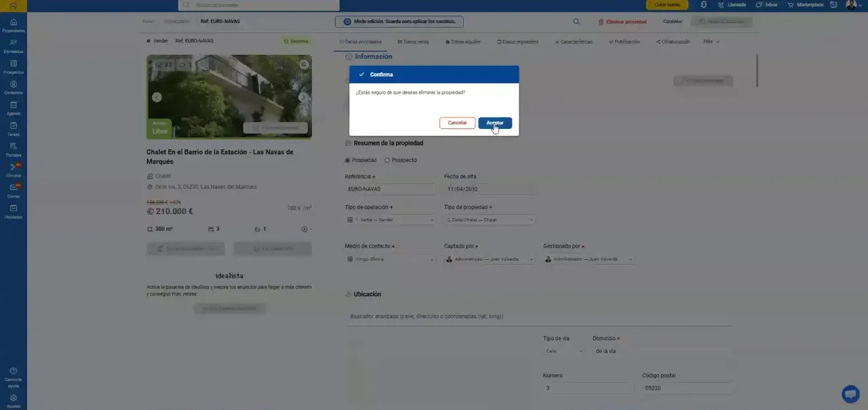868x410 pixels.
Task: Click the top global search bar
Action: 258,5
